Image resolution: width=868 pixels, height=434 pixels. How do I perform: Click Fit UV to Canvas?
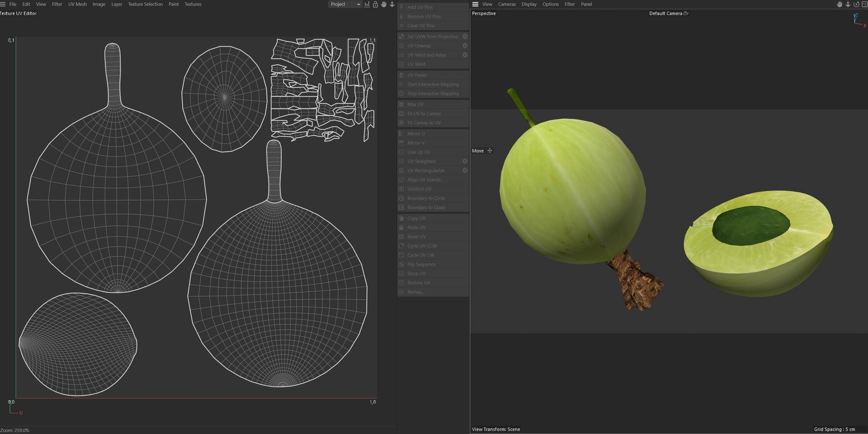(433, 114)
